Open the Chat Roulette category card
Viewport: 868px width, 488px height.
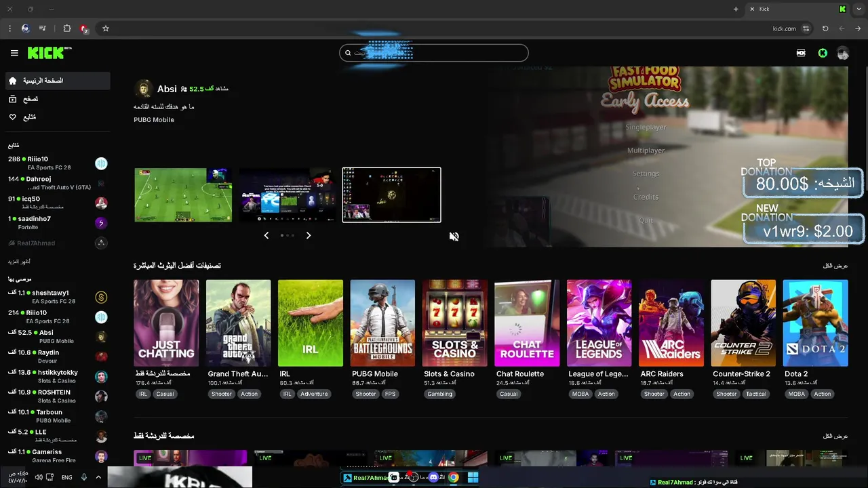coord(527,323)
